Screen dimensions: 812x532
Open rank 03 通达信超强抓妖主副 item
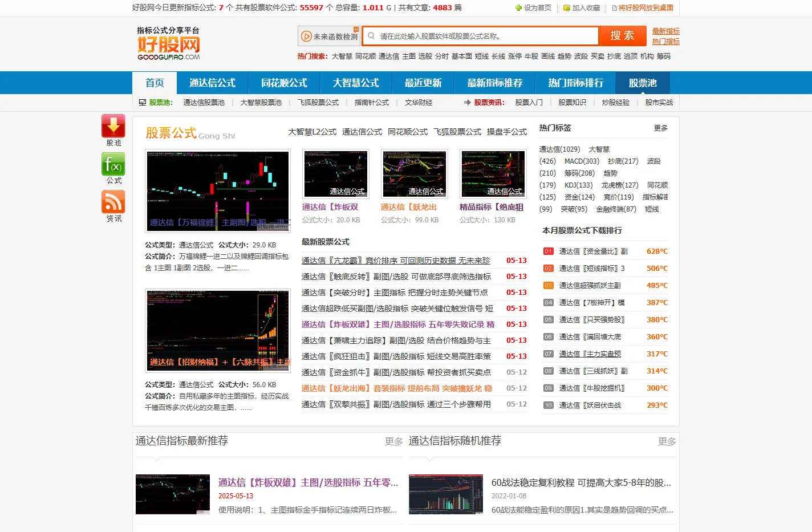(x=590, y=286)
